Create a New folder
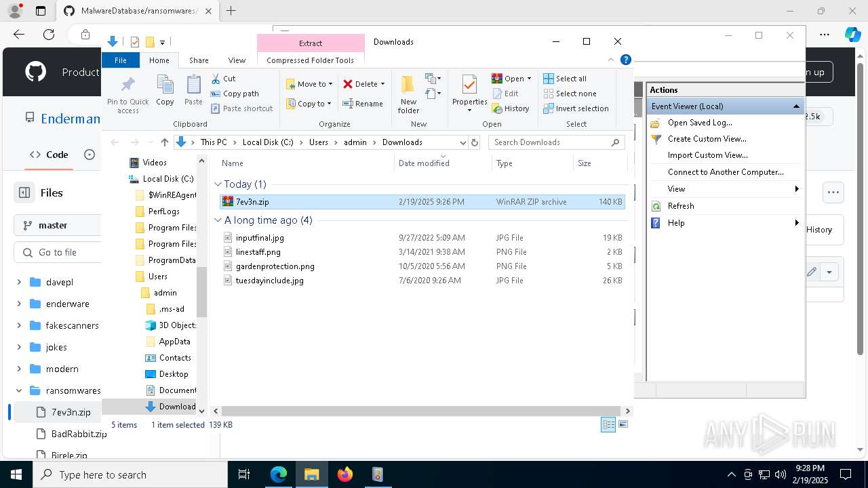This screenshot has width=868, height=488. (408, 94)
